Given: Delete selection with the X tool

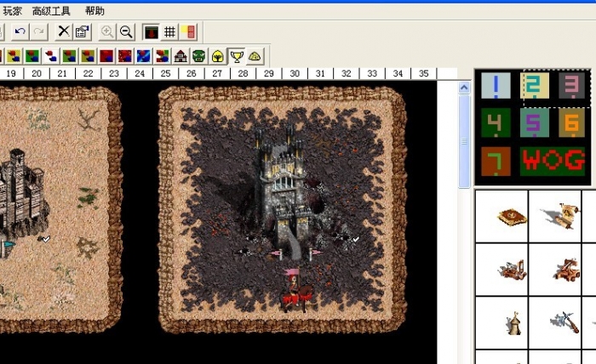Looking at the screenshot, I should click(64, 31).
